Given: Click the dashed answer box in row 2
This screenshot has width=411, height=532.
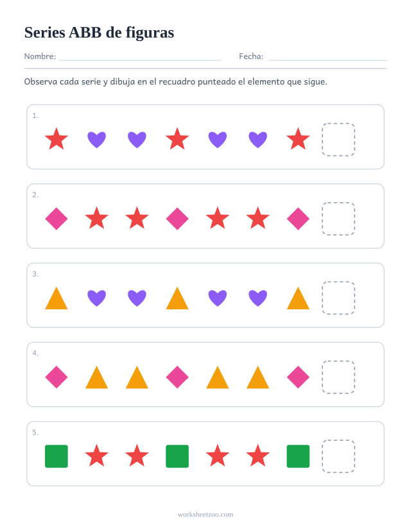Looking at the screenshot, I should click(x=338, y=219).
